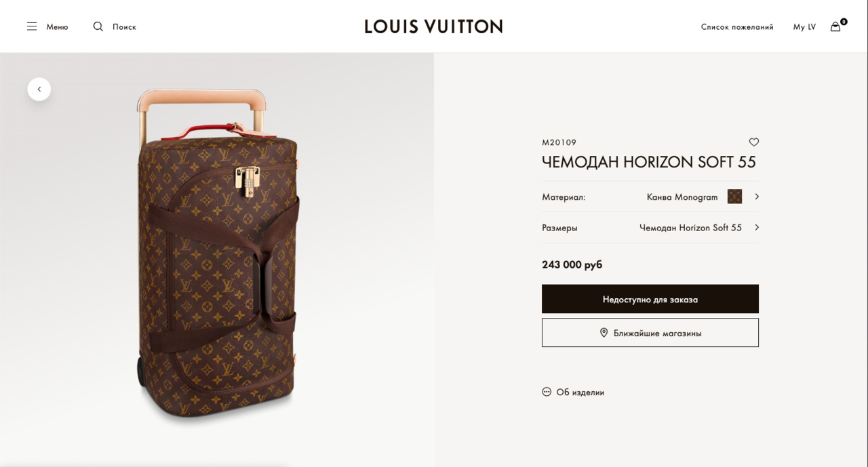This screenshot has width=868, height=467.
Task: Open Список пожеланий link
Action: [737, 26]
